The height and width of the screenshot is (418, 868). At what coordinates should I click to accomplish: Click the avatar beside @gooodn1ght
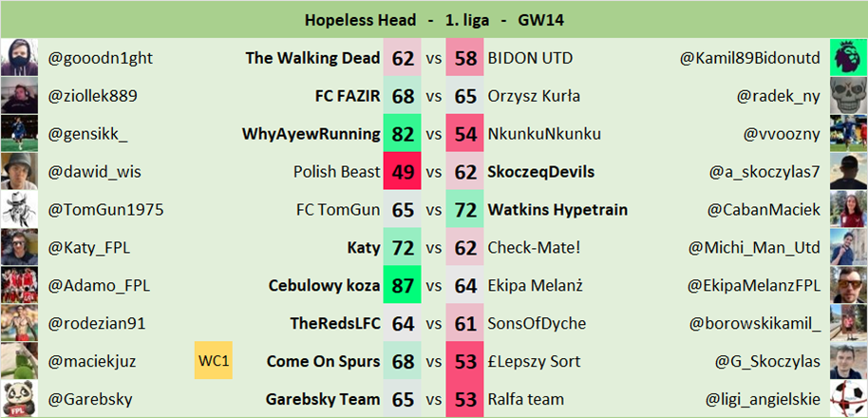point(19,58)
